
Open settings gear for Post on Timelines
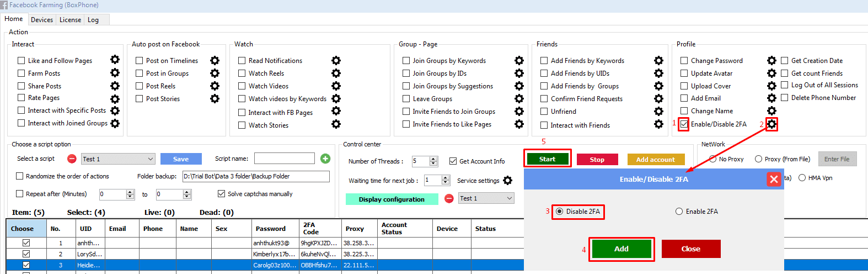pyautogui.click(x=215, y=60)
